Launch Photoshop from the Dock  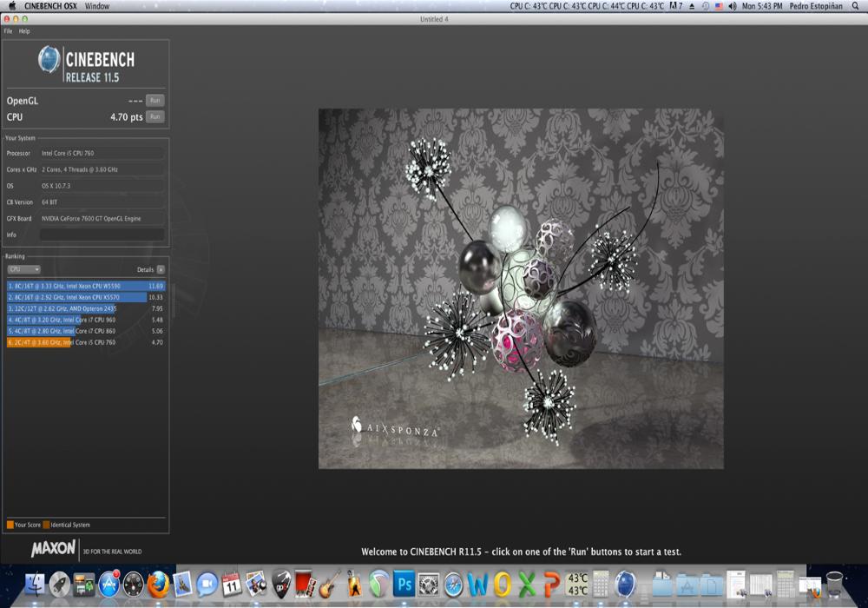(404, 585)
